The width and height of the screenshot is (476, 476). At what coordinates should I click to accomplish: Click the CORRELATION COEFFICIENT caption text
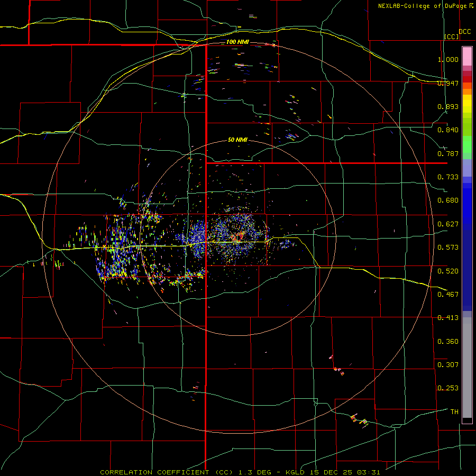(154, 472)
